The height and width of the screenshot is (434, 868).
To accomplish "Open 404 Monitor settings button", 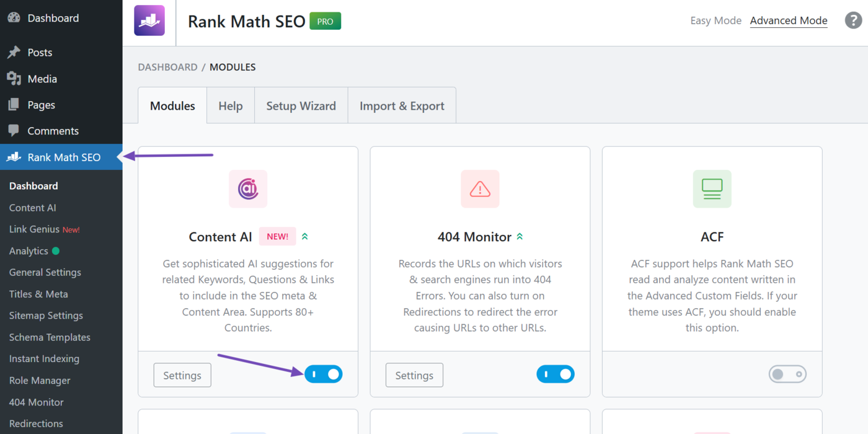I will pyautogui.click(x=414, y=375).
